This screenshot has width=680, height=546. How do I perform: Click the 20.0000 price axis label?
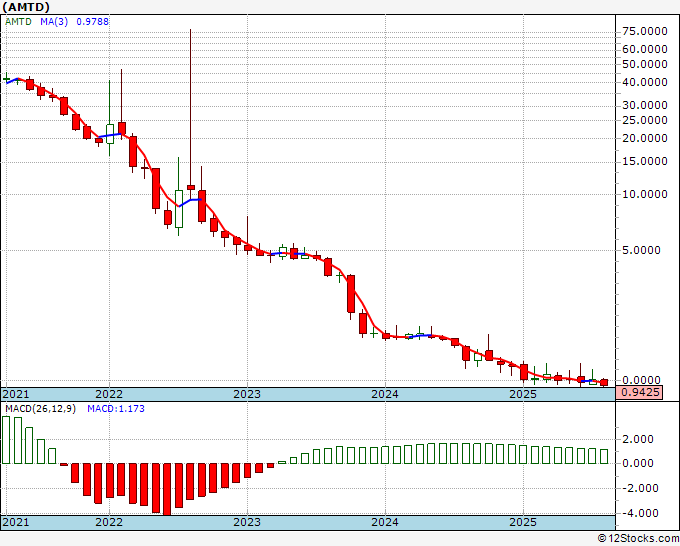point(644,138)
